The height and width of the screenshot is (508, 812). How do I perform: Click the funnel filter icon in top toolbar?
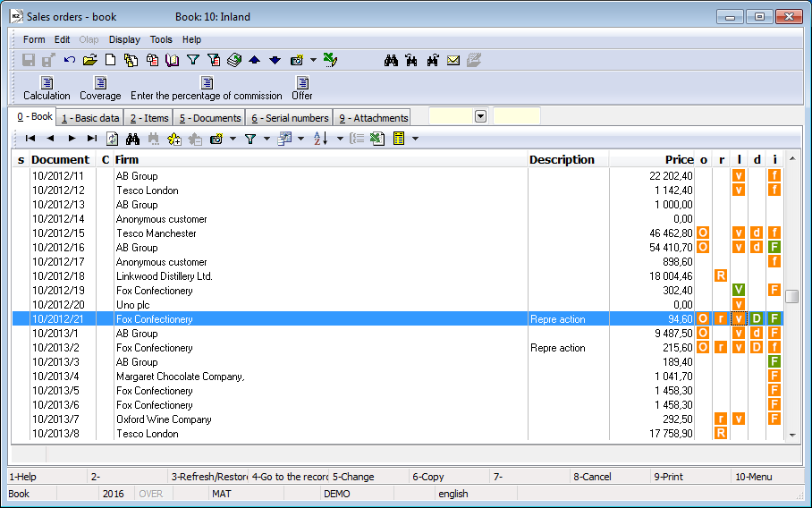click(192, 60)
